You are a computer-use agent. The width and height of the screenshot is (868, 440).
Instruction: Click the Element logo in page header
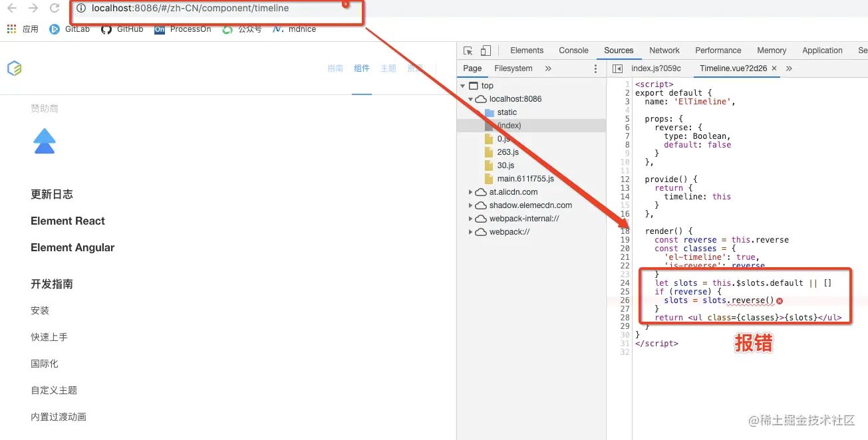pyautogui.click(x=14, y=68)
